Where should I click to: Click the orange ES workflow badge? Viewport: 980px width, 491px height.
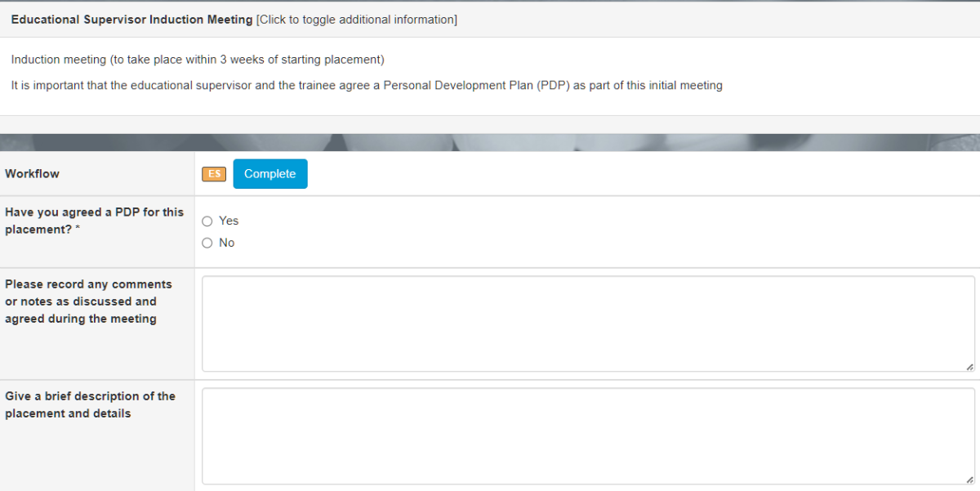tap(214, 174)
